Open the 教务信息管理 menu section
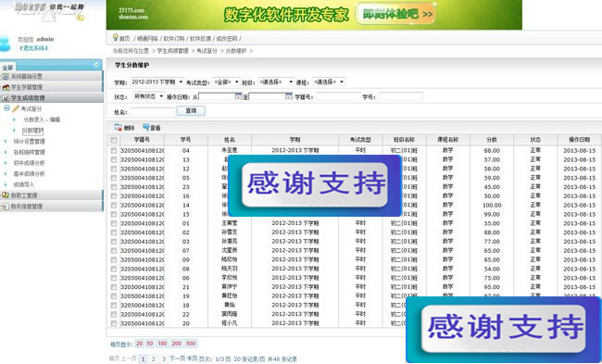The image size is (602, 364). pos(52,207)
